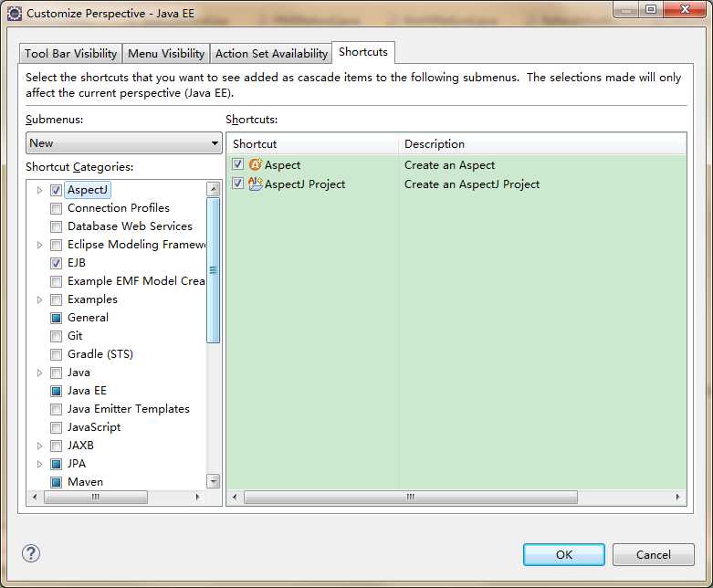
Task: Select the Java EE category row
Action: coord(87,391)
